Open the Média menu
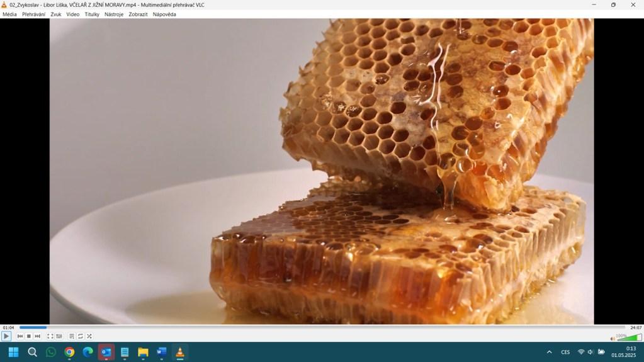Screen dimensions: 644x362 point(9,14)
